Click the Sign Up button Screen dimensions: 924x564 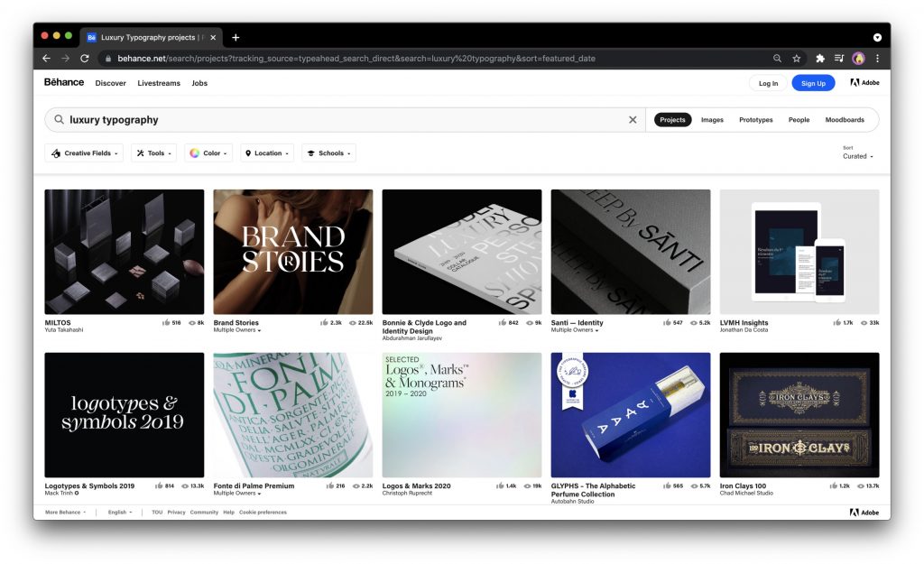[x=813, y=83]
